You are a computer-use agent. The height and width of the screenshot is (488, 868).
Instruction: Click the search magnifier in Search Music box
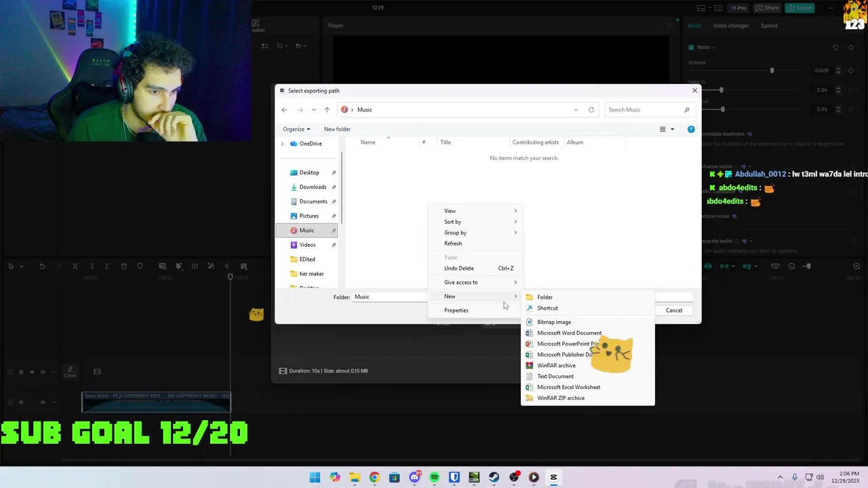pyautogui.click(x=687, y=110)
